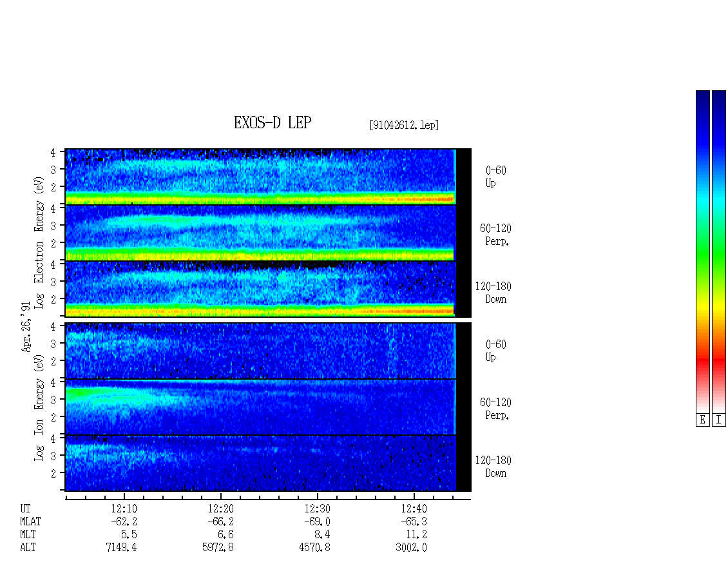Select the MLT value 11.2
The image size is (728, 564).
point(416,535)
